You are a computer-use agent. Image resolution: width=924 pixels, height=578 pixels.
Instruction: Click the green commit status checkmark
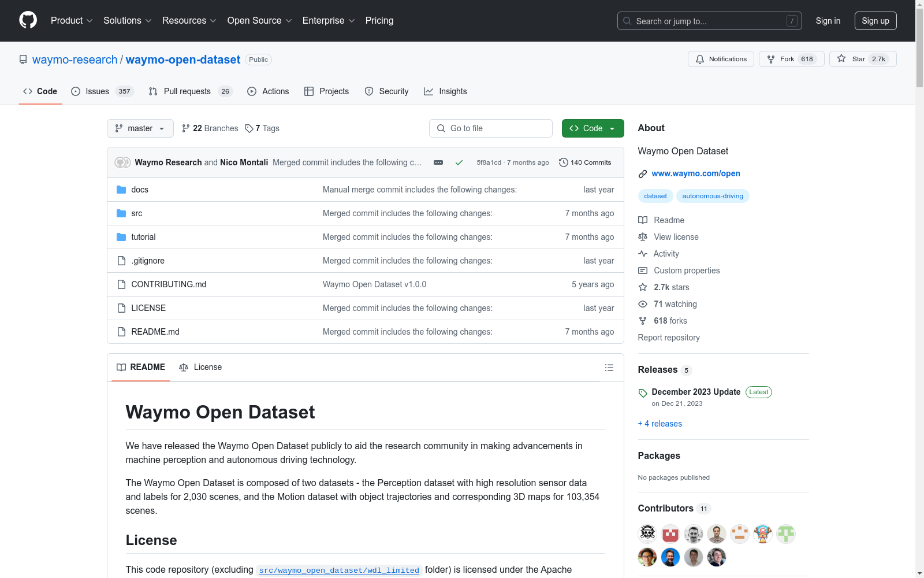click(459, 162)
